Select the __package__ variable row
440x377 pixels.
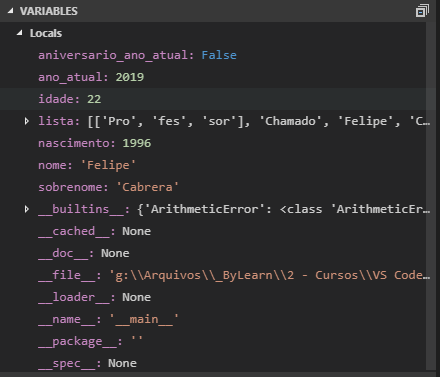click(213, 341)
